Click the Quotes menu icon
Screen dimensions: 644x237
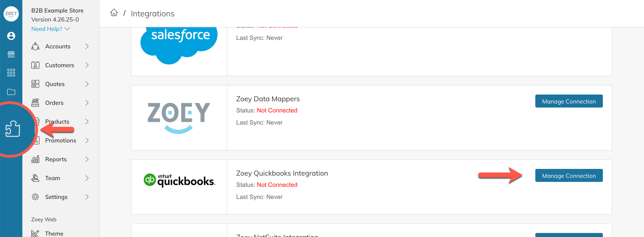pos(35,84)
